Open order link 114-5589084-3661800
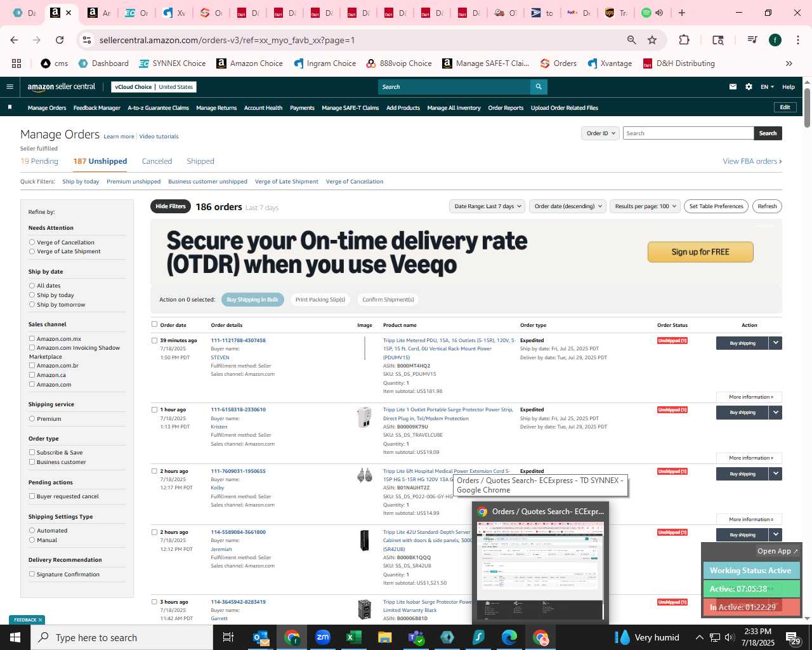The image size is (812, 650). [239, 532]
